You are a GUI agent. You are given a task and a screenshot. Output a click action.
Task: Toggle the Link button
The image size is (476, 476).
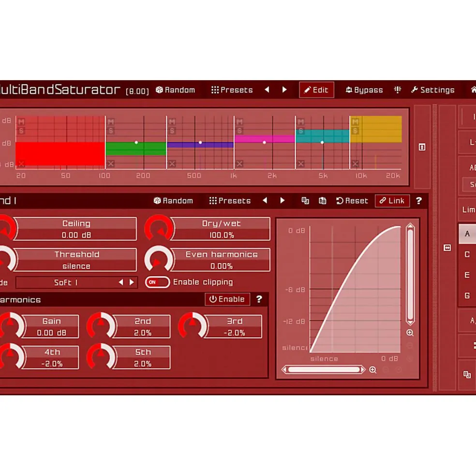(x=392, y=201)
